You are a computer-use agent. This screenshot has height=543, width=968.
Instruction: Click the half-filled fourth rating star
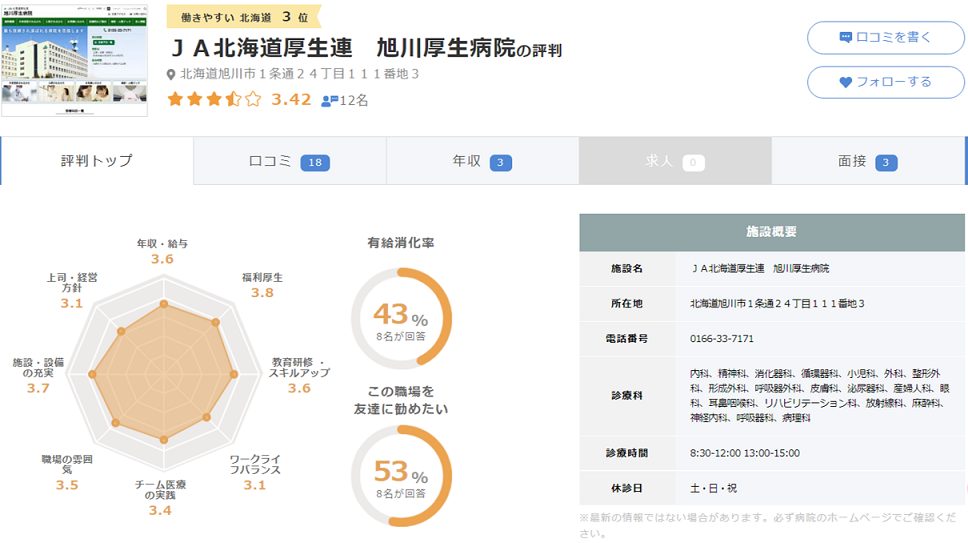coord(233,99)
